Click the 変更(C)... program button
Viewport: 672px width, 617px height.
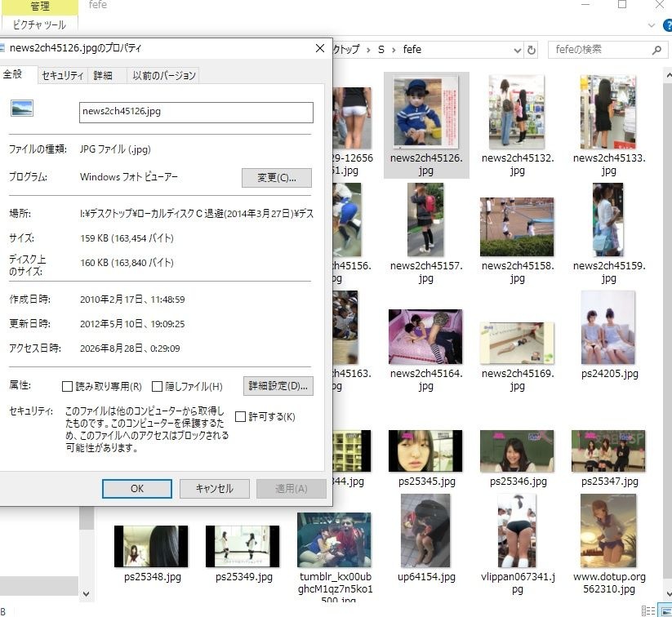tap(277, 177)
